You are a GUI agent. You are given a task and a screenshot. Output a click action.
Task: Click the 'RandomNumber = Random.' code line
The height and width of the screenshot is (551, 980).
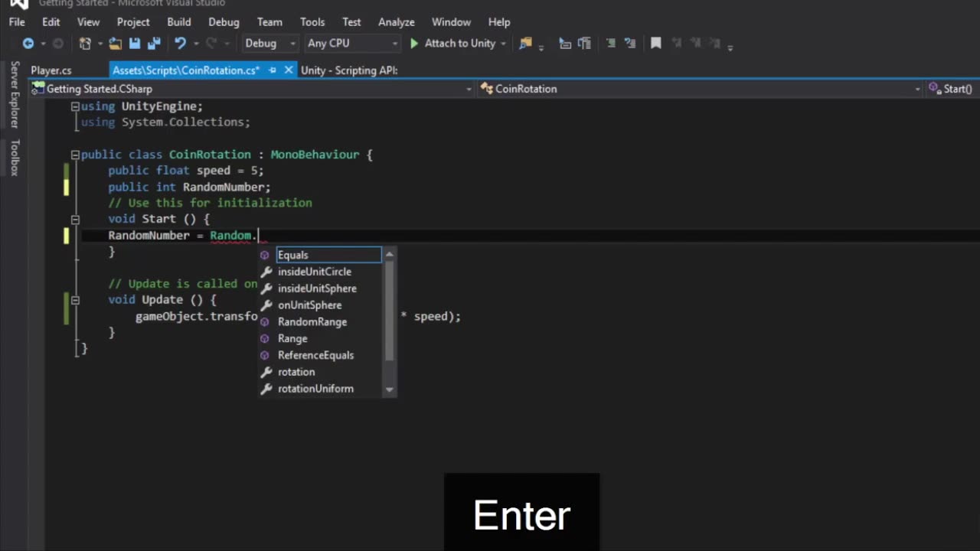click(x=183, y=236)
